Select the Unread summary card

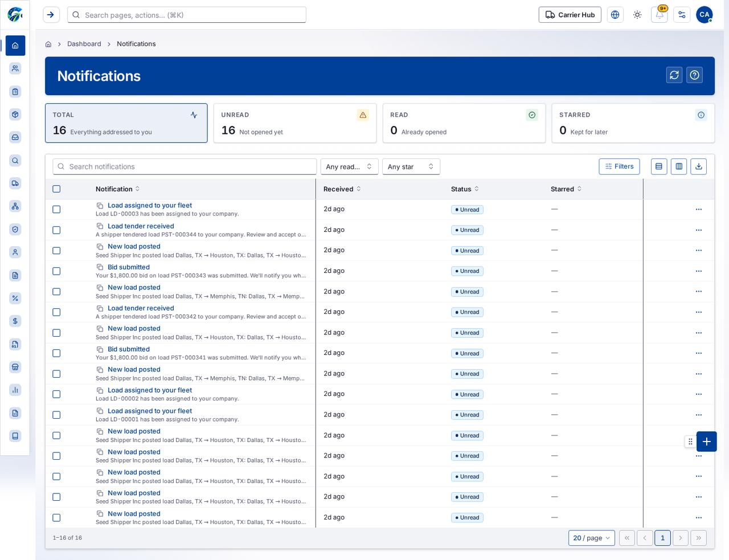tap(295, 123)
